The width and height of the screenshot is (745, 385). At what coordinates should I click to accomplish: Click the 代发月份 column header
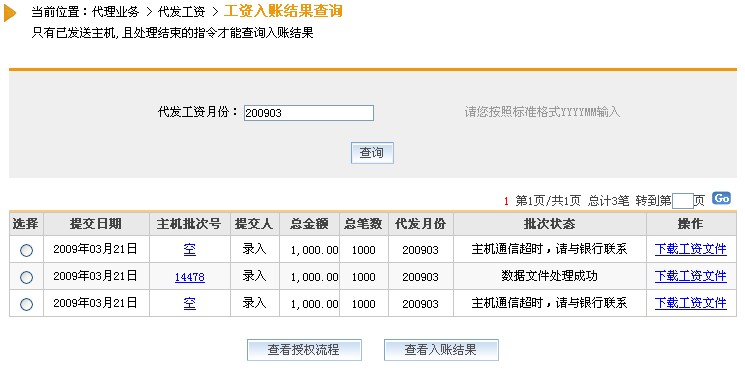[420, 224]
